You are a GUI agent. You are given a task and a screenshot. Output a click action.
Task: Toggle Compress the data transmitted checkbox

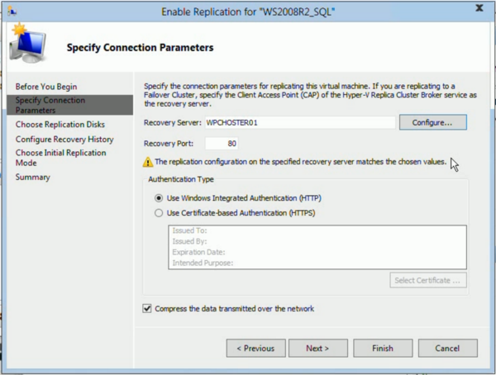click(x=147, y=308)
